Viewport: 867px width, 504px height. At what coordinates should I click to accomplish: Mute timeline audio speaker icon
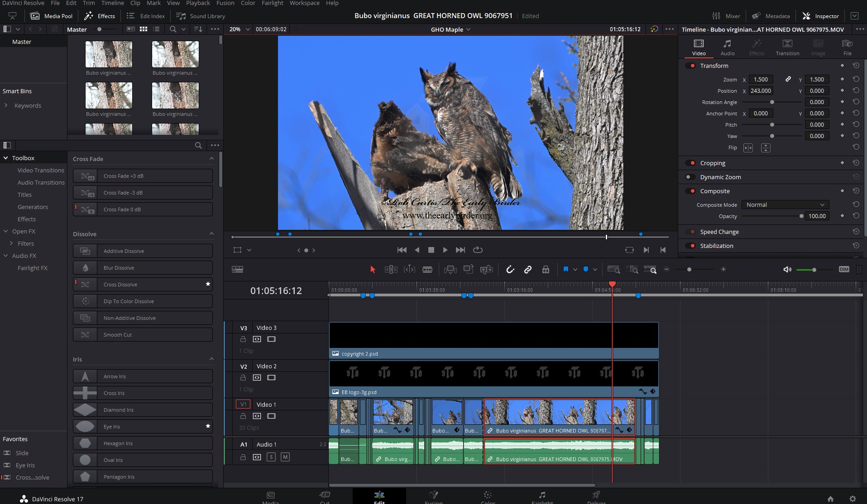787,270
